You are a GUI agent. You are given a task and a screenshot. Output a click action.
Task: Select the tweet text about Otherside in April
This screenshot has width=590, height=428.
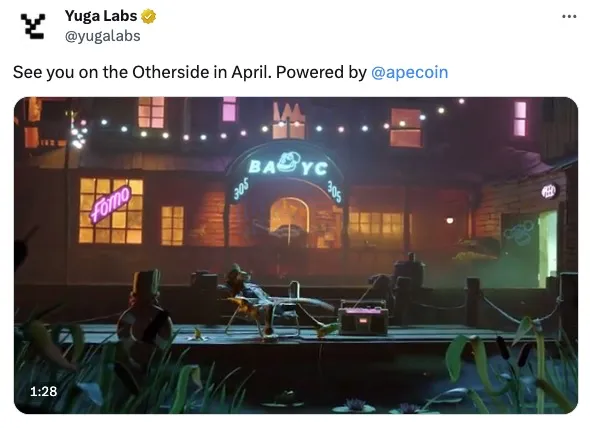[230, 72]
